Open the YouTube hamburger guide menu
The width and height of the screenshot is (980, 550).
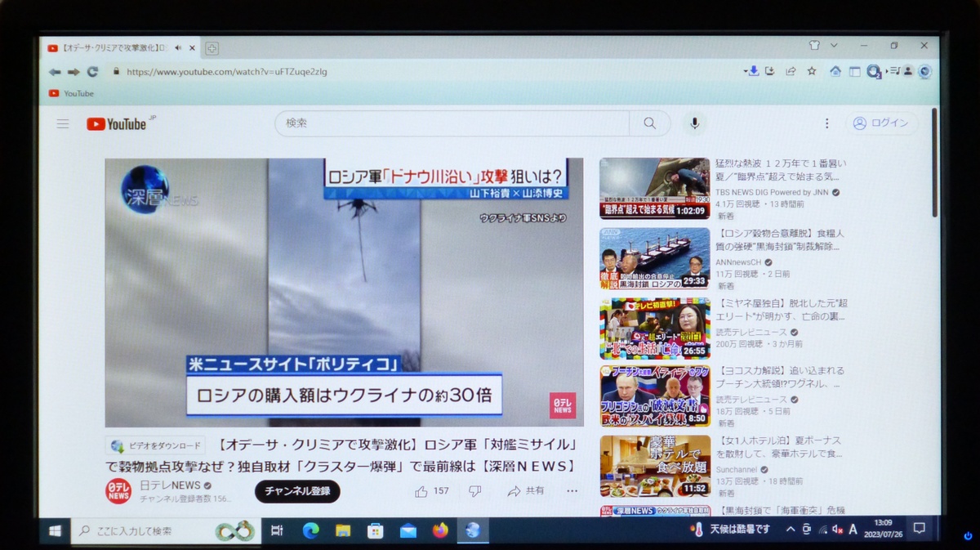pos(63,123)
